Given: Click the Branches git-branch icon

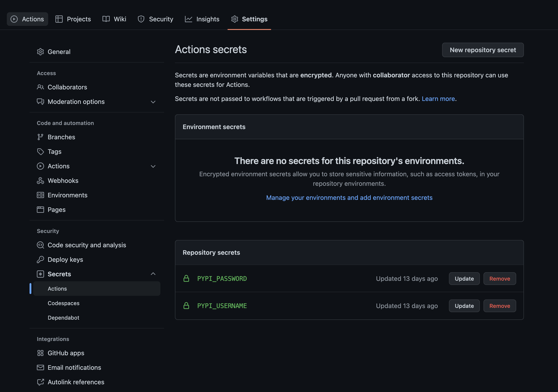Looking at the screenshot, I should (x=40, y=137).
